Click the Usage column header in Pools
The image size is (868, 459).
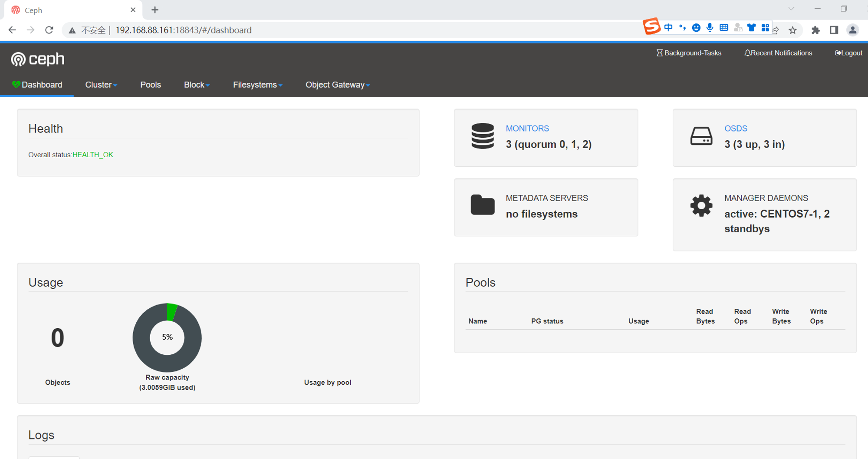click(638, 321)
